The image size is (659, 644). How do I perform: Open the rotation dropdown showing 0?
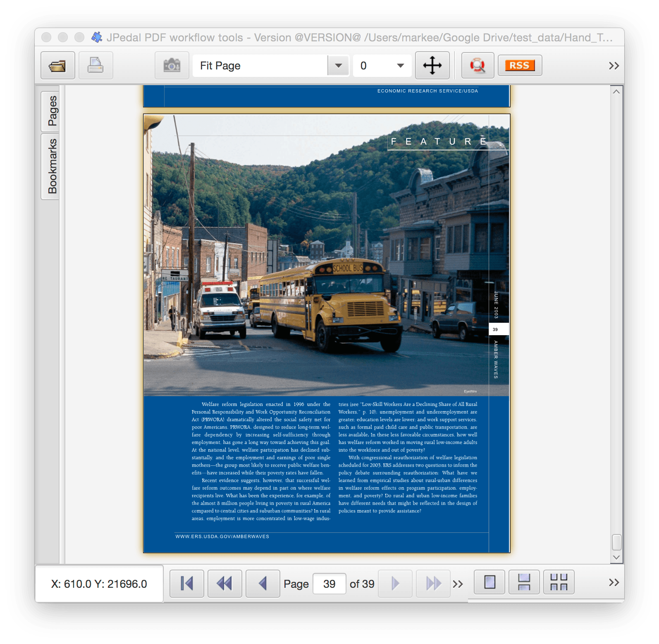(x=382, y=66)
